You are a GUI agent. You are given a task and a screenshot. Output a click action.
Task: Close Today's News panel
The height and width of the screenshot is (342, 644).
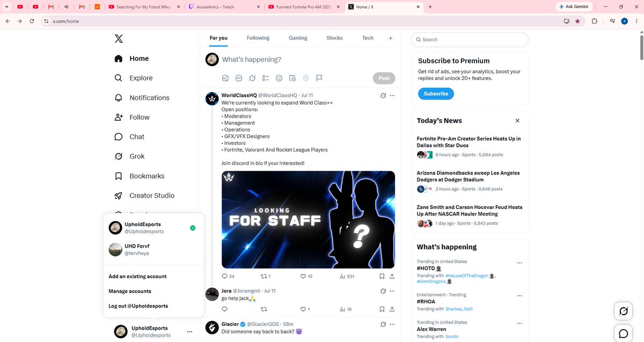(517, 121)
